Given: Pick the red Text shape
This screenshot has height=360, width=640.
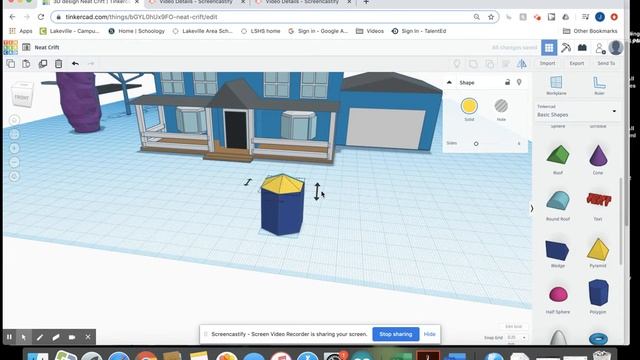Looking at the screenshot, I should click(598, 199).
